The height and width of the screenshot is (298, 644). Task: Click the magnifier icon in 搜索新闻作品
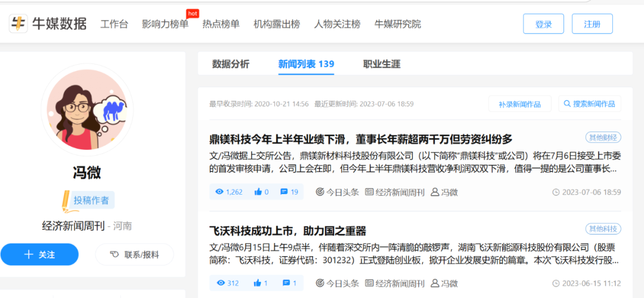pyautogui.click(x=567, y=104)
